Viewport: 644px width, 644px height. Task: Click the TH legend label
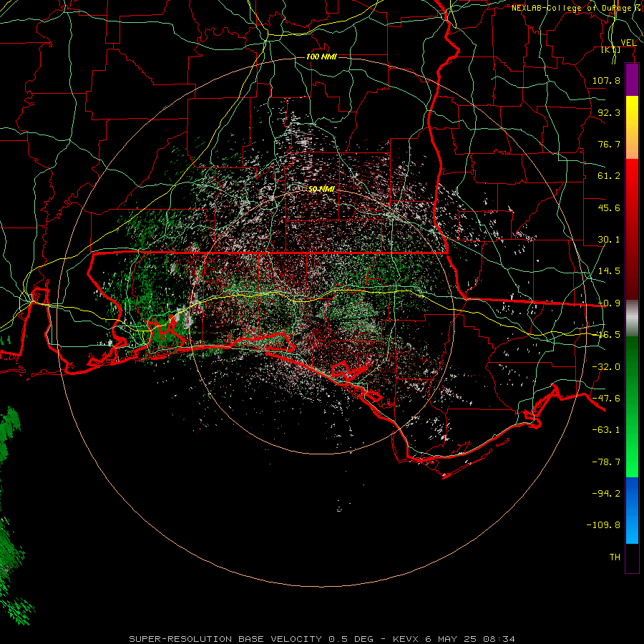[615, 557]
